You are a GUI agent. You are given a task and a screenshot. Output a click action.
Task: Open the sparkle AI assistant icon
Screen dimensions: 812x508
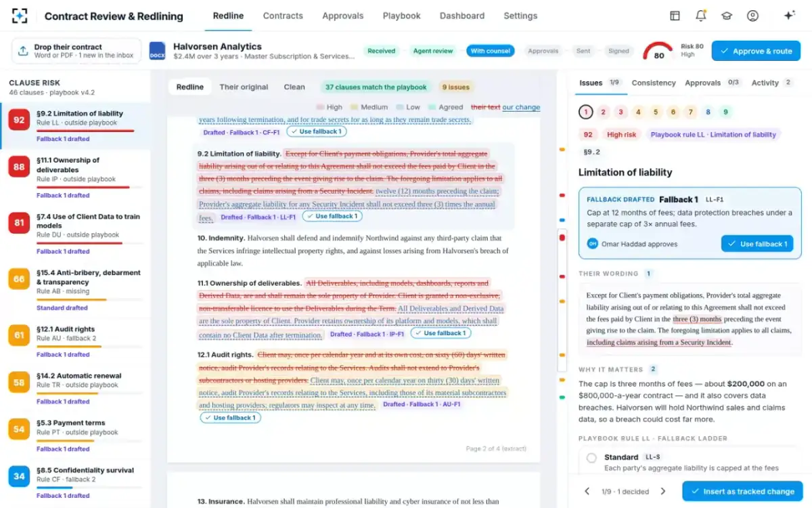[x=789, y=16]
